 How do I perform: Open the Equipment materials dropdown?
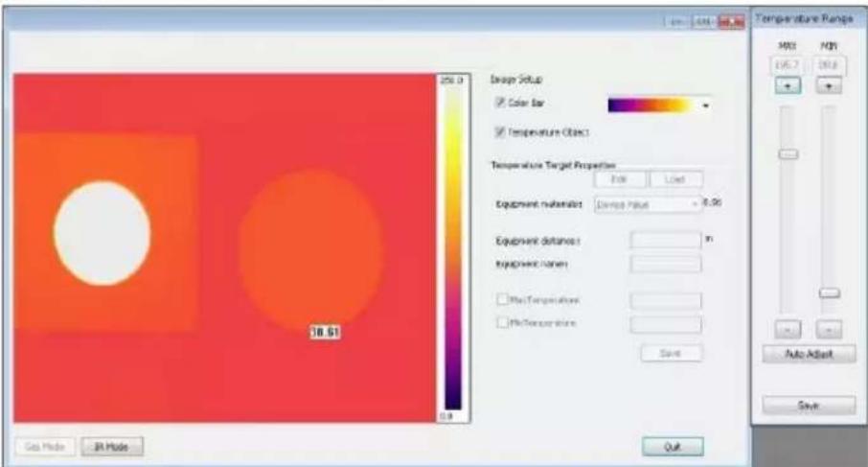pos(648,204)
